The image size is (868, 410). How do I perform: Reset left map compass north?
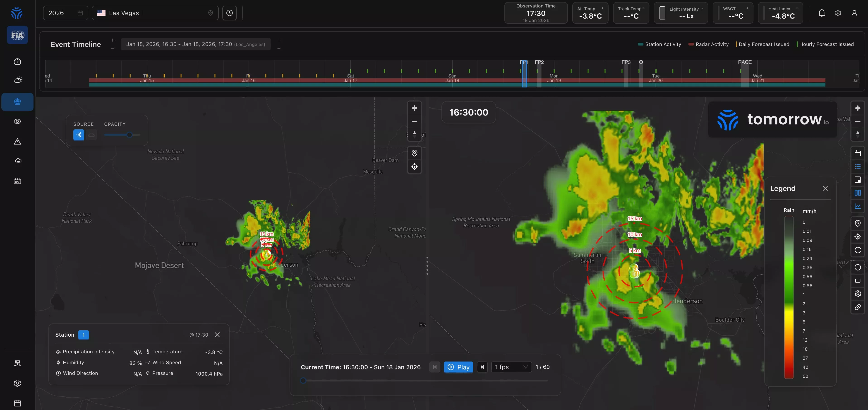coord(415,134)
